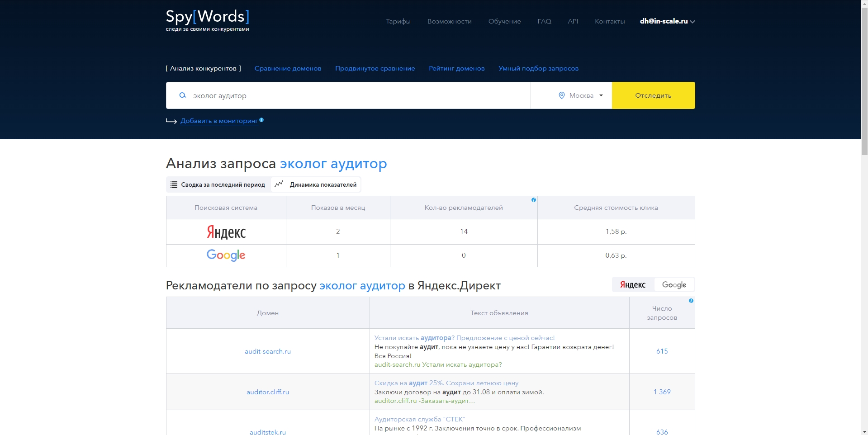This screenshot has width=868, height=435.
Task: Click Показов в месяц column header
Action: (338, 208)
